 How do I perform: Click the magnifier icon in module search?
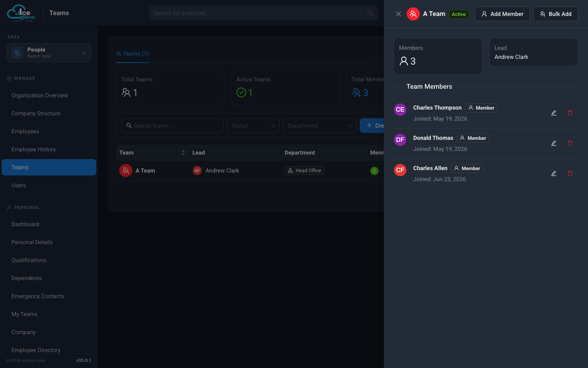[x=370, y=13]
